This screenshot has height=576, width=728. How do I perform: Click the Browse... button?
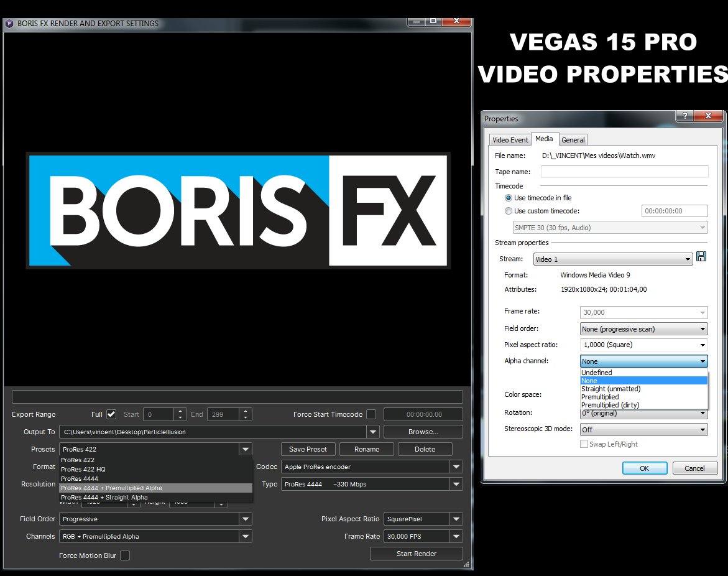click(x=423, y=432)
